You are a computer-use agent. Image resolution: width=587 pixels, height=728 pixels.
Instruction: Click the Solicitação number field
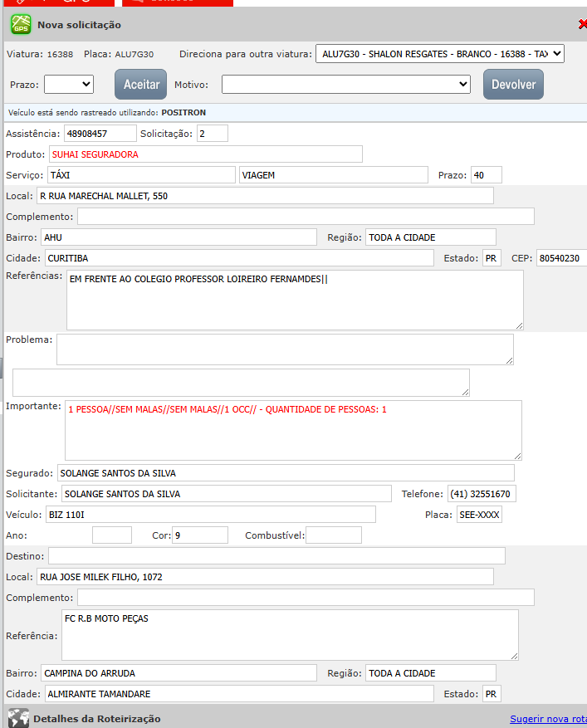pyautogui.click(x=213, y=134)
